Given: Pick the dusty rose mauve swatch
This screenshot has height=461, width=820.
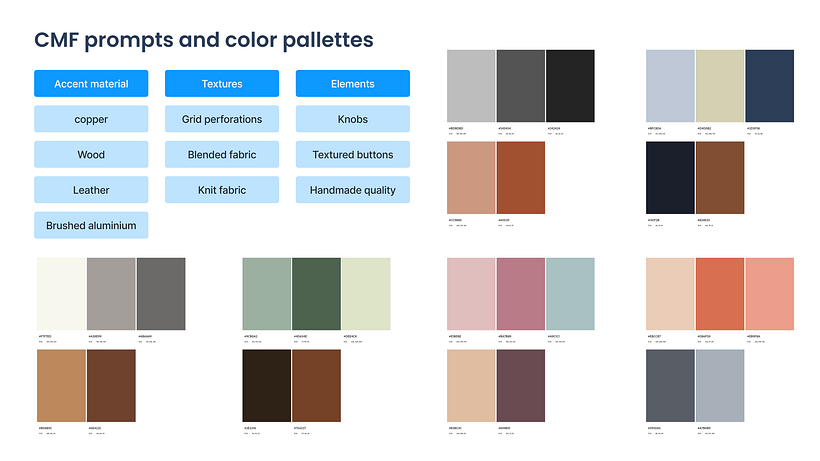Looking at the screenshot, I should click(x=520, y=294).
